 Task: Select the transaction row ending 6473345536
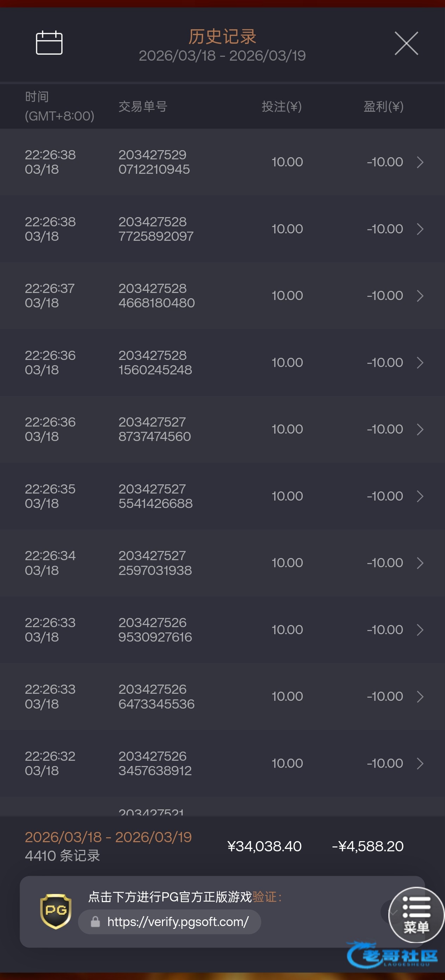tap(222, 697)
